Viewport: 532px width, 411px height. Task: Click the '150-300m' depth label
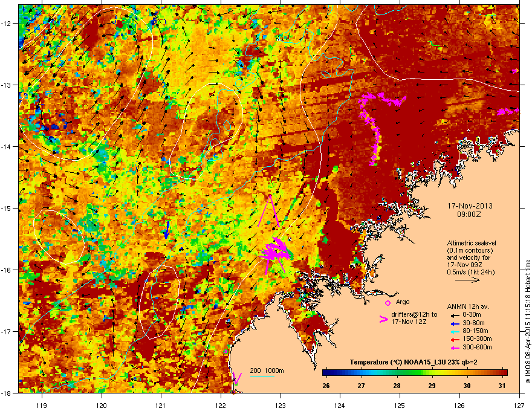(477, 338)
